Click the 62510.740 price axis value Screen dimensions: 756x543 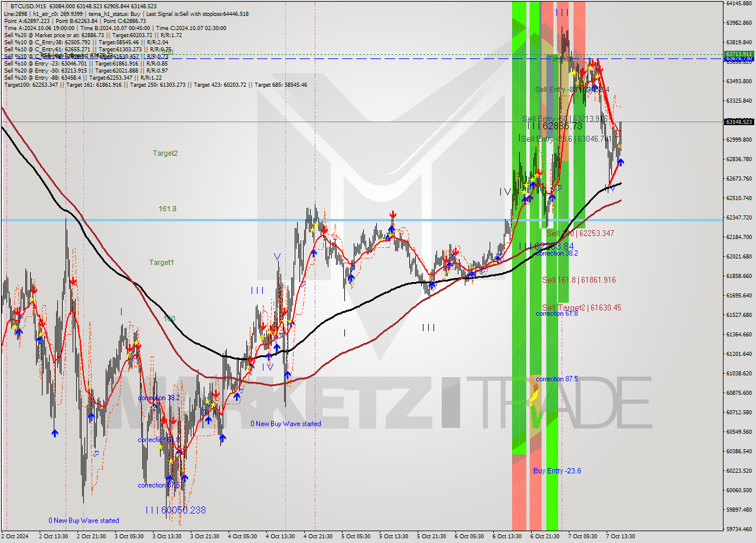click(x=739, y=198)
